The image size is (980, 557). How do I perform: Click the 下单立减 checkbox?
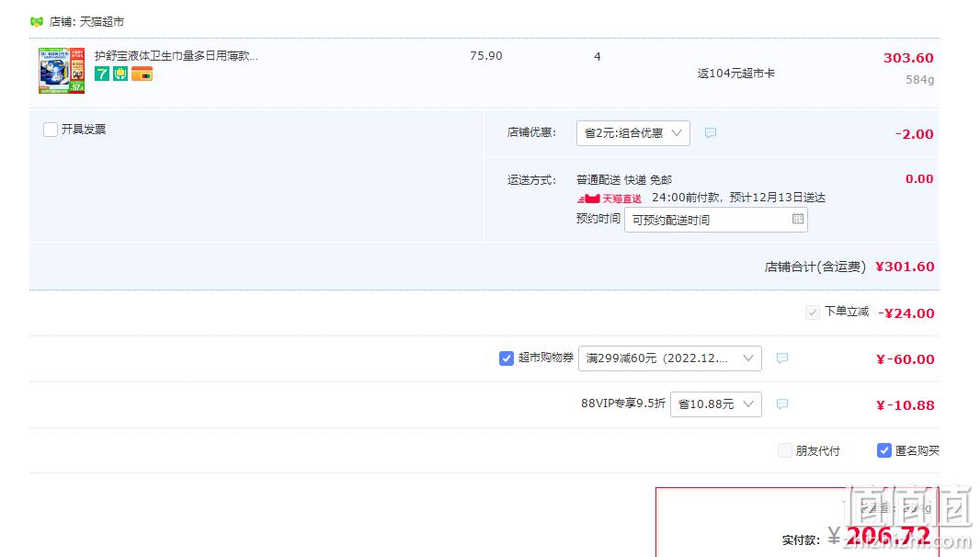coord(812,312)
